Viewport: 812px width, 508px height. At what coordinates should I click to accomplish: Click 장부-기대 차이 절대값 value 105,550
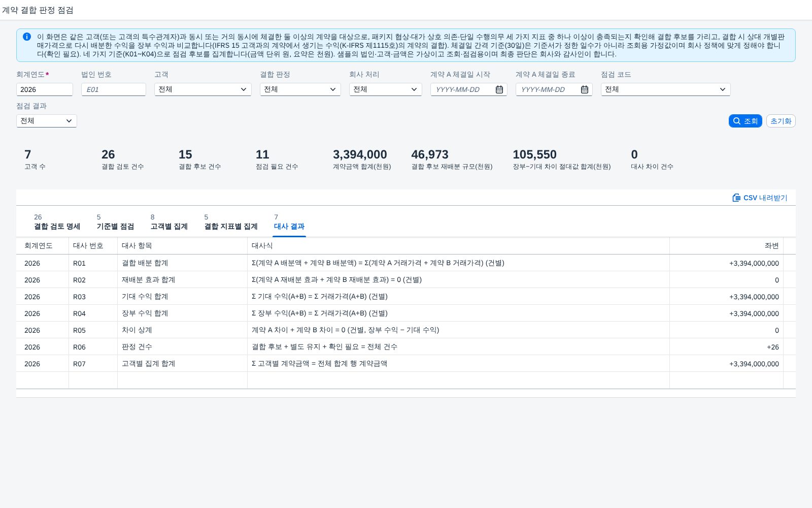point(534,154)
